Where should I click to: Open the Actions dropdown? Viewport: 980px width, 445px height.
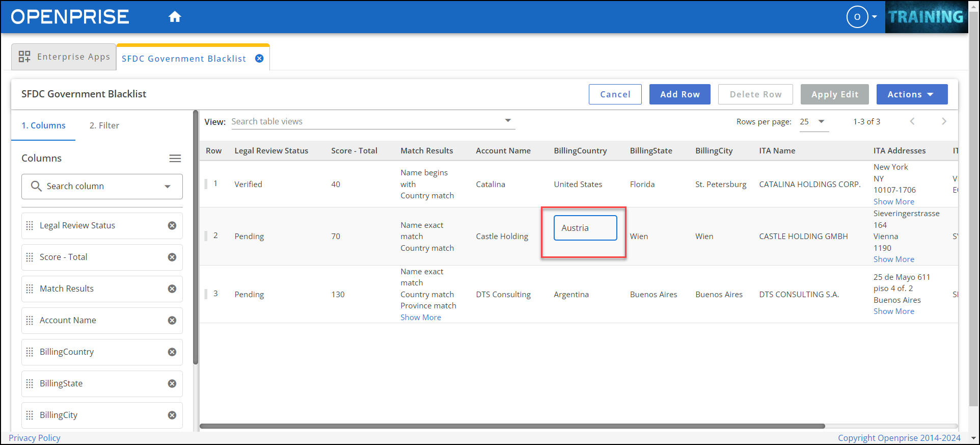coord(911,94)
